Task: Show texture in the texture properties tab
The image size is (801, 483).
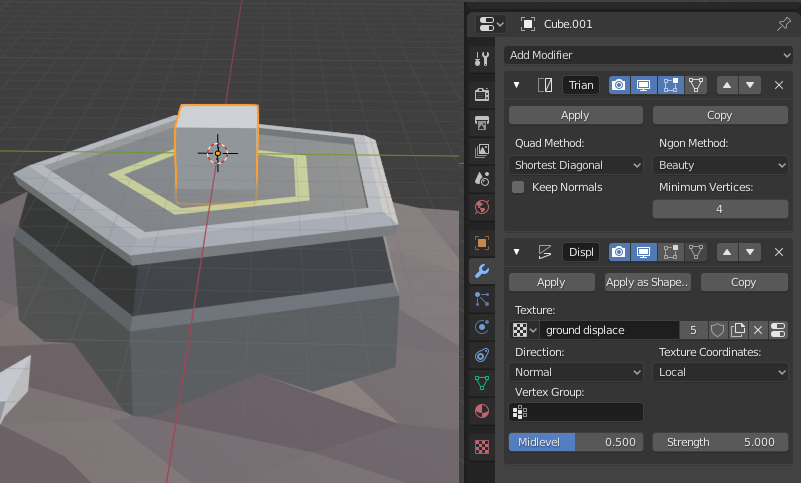Action: coord(778,330)
